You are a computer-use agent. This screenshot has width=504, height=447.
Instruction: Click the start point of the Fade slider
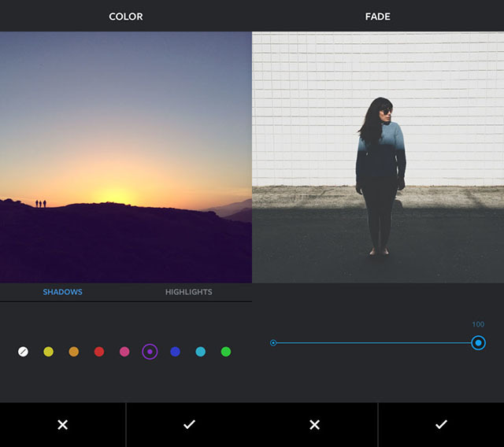point(273,343)
